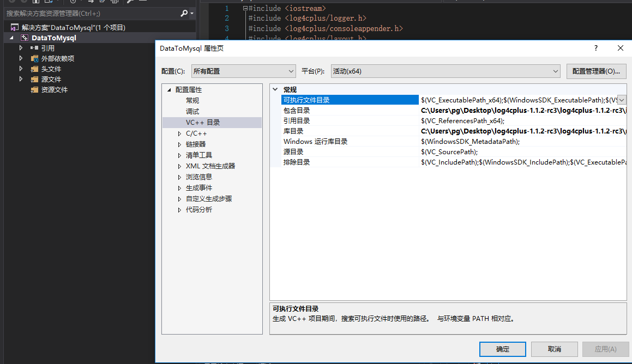This screenshot has width=632, height=364.
Task: Select 调试 in the configuration properties tree
Action: click(x=192, y=111)
